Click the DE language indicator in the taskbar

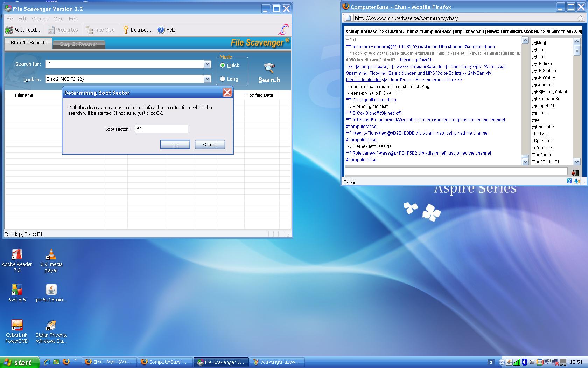[491, 362]
